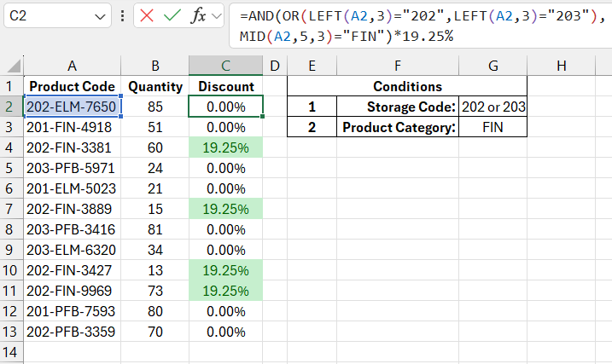Click the Product Code header cell
The width and height of the screenshot is (612, 364).
[73, 86]
